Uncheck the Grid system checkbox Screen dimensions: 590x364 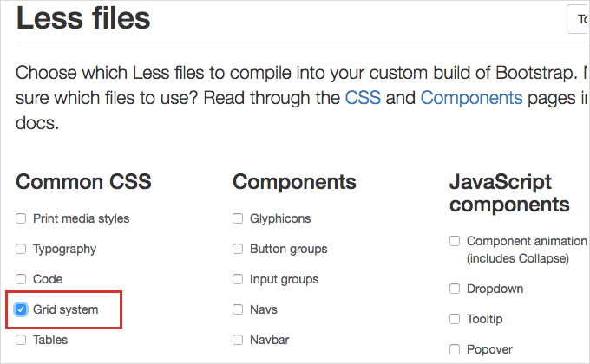[x=21, y=309]
